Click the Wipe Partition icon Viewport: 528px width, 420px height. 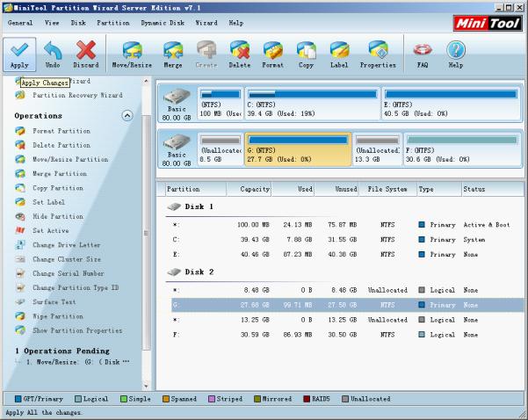coord(20,316)
